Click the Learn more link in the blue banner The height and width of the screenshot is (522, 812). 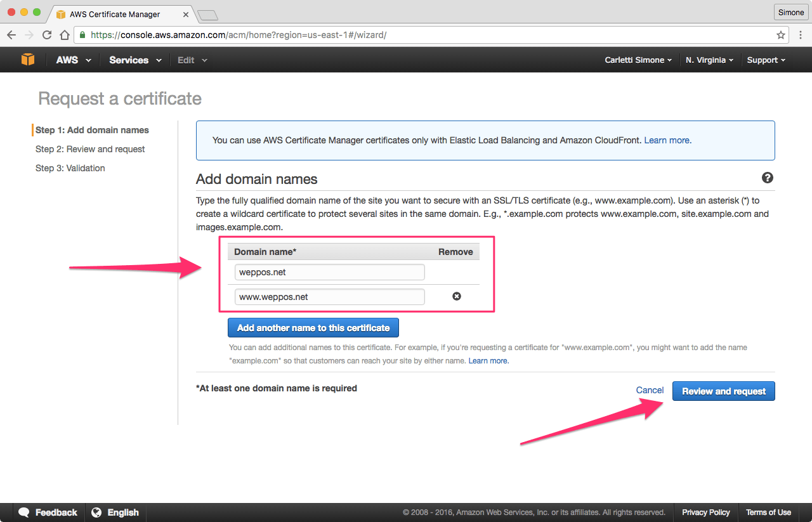[666, 140]
